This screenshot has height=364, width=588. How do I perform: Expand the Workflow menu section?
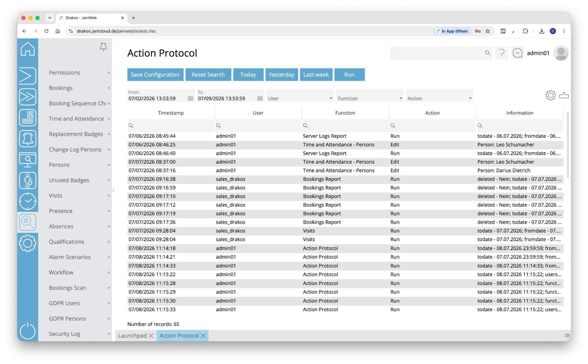(109, 273)
